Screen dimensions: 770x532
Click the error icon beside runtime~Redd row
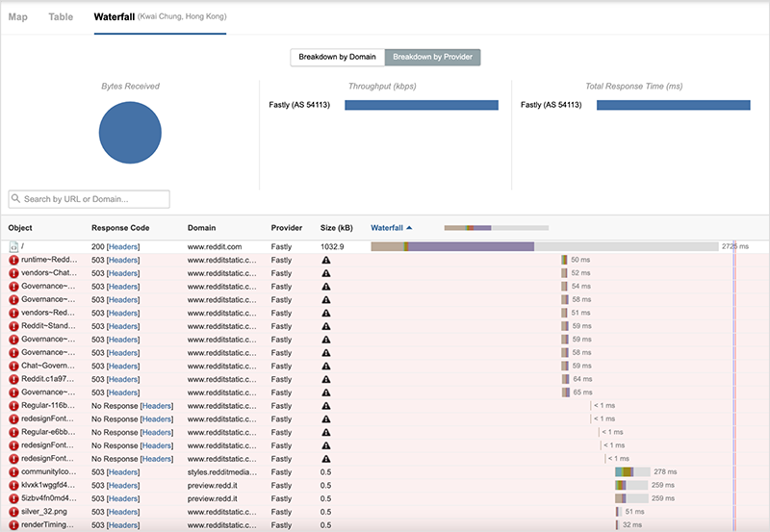[14, 260]
